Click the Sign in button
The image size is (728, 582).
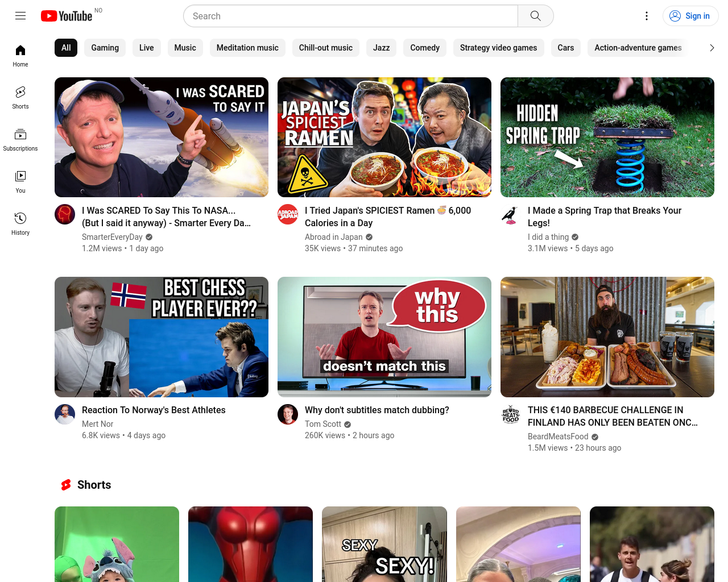pos(690,16)
